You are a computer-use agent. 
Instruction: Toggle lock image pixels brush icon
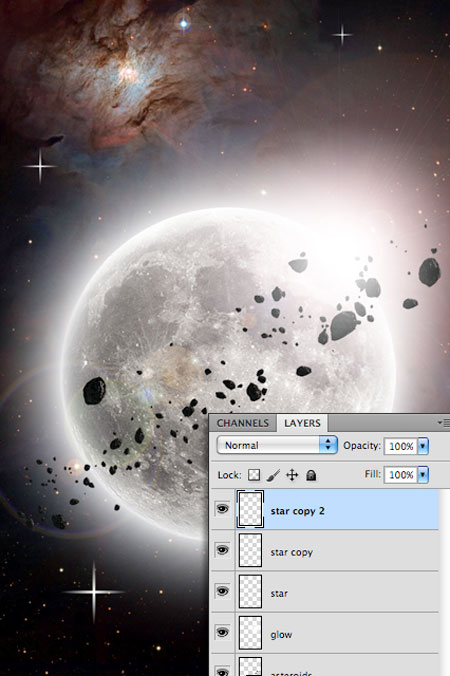(273, 475)
